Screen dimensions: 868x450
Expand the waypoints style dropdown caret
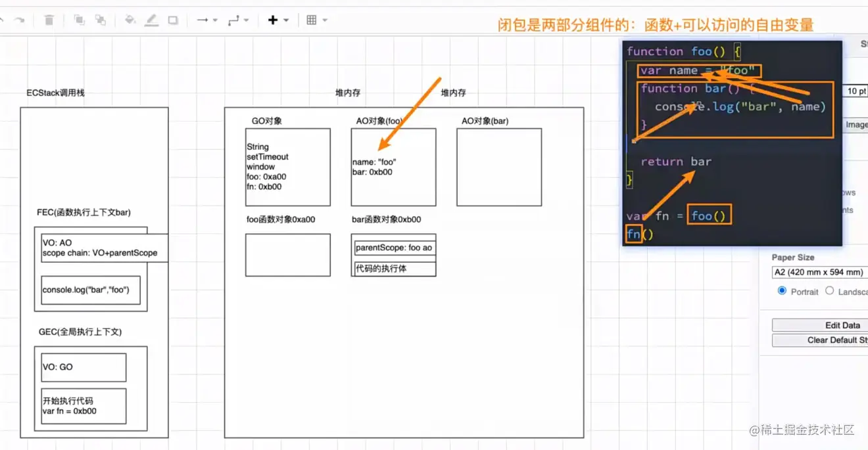tap(247, 20)
